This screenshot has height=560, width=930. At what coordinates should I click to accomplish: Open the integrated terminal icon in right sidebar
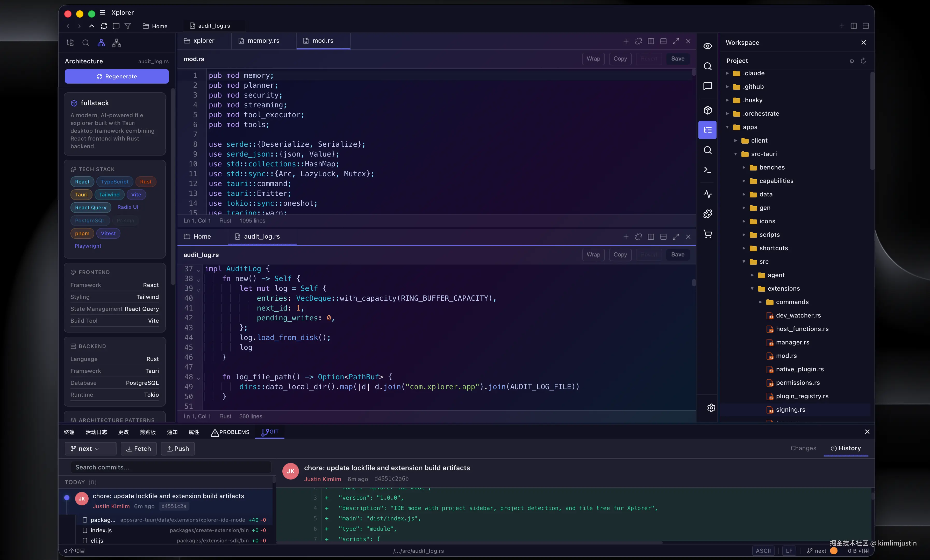tap(707, 170)
